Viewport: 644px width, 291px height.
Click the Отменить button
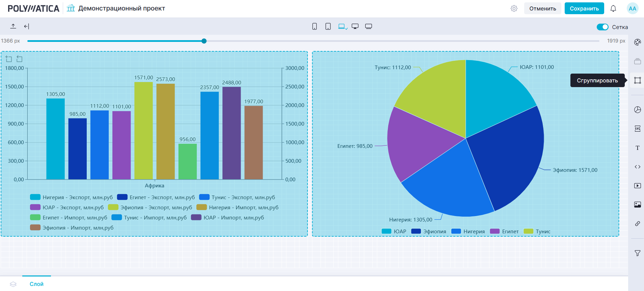[542, 8]
